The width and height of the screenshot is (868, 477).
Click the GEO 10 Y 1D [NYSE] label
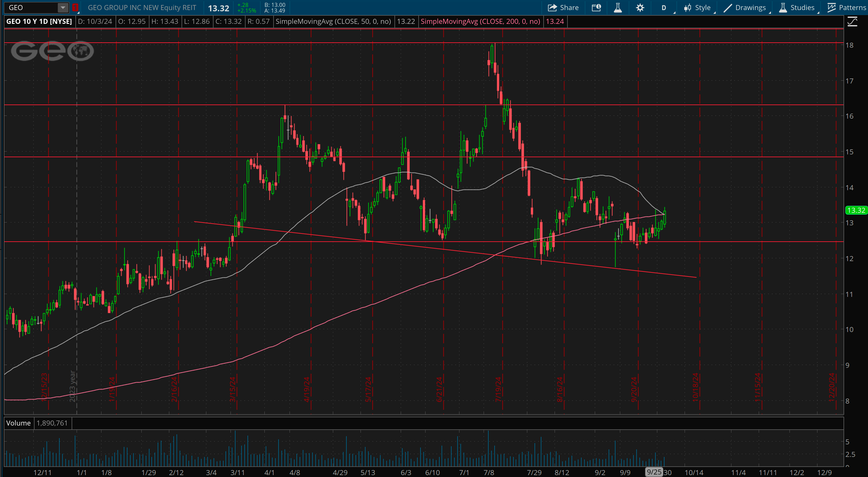click(39, 22)
